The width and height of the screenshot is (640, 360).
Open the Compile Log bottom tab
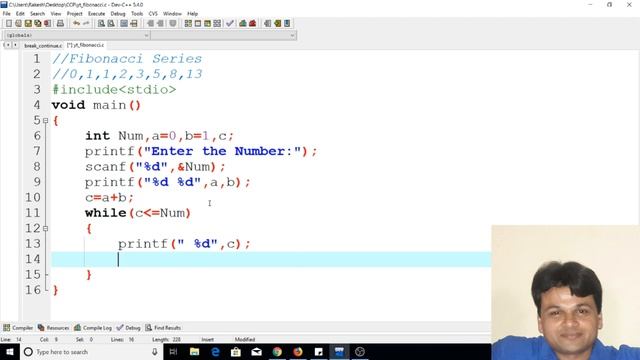pyautogui.click(x=93, y=328)
